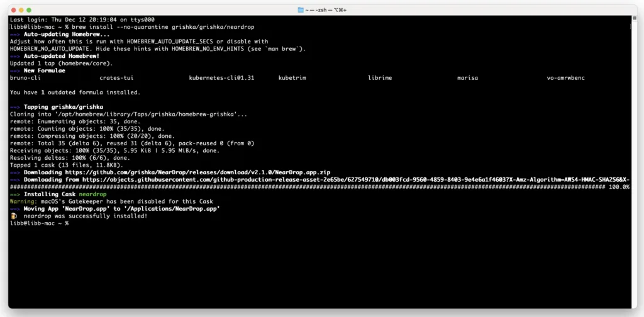Click the beer mug icon before success message
The width and height of the screenshot is (644, 317).
pos(13,216)
